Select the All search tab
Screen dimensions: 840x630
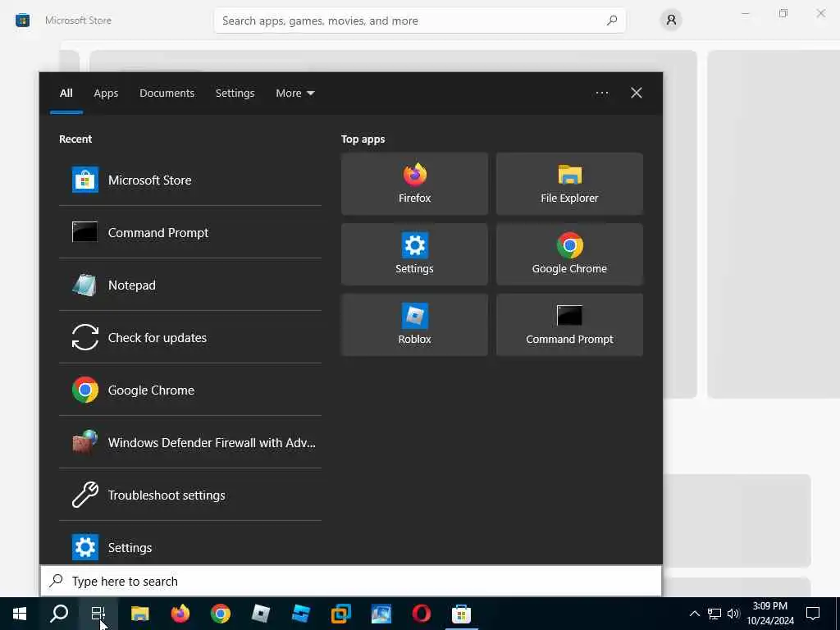[66, 94]
